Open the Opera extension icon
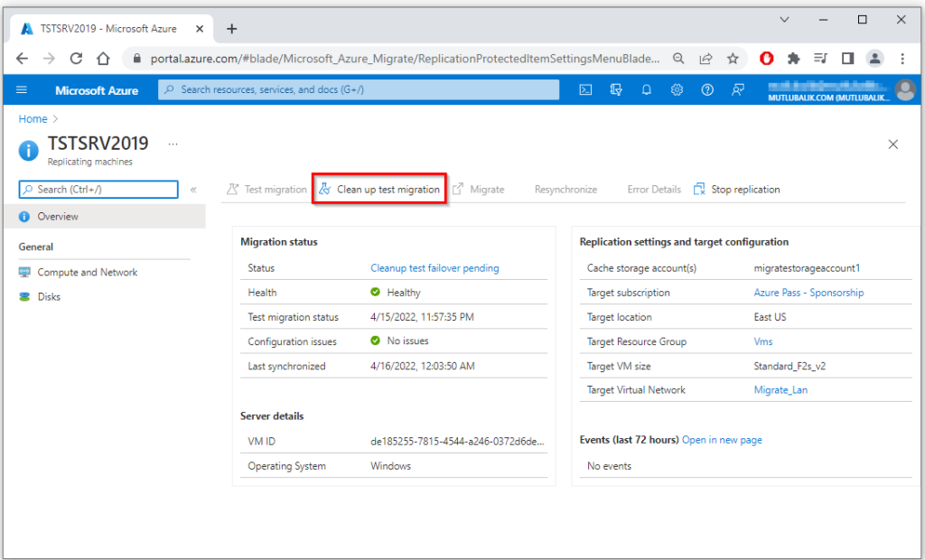 (x=766, y=59)
